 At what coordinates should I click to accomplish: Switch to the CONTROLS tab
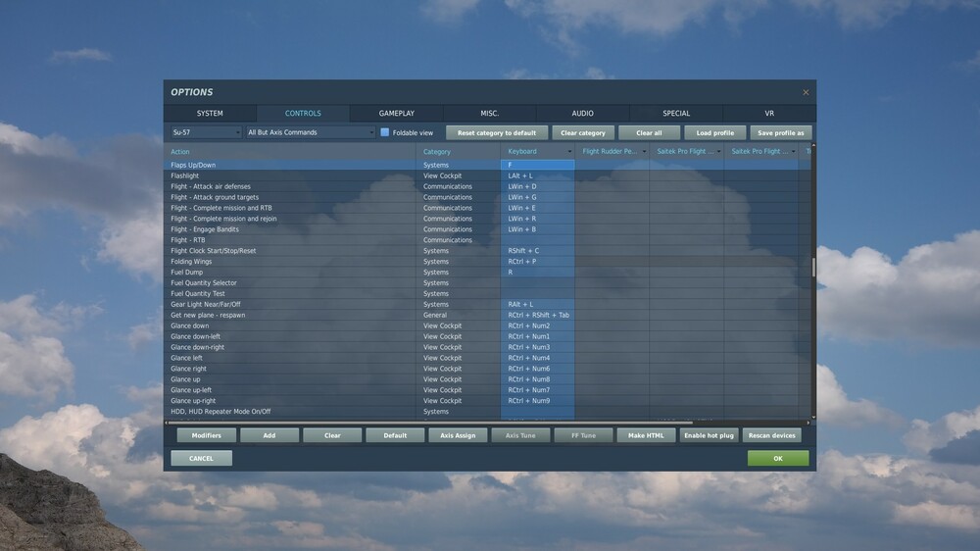(303, 113)
